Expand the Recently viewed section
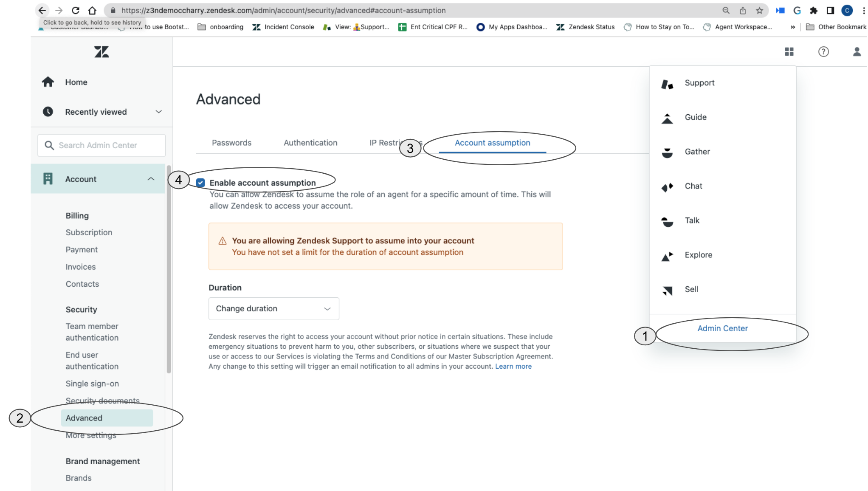 coord(158,112)
